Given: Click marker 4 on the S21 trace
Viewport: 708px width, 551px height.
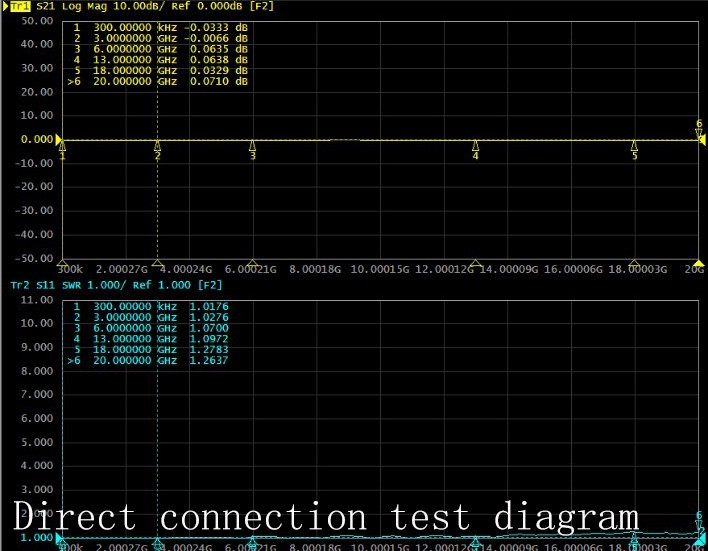Looking at the screenshot, I should click(475, 150).
